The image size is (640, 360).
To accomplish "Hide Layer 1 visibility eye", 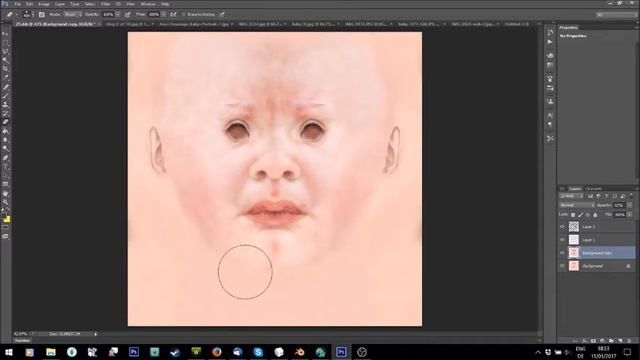I will [562, 240].
